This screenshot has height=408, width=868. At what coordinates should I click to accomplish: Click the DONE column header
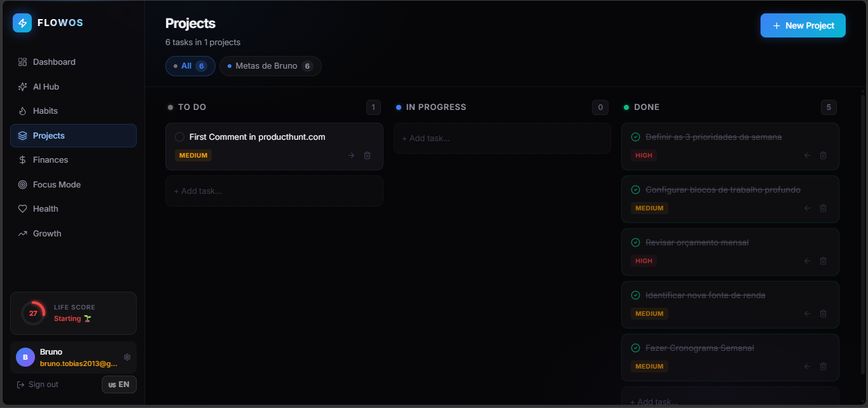(x=647, y=107)
